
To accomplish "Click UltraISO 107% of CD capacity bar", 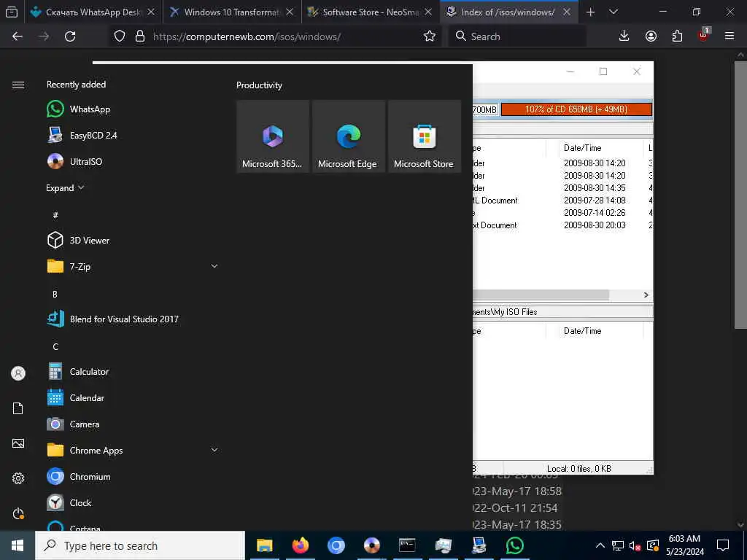I will click(576, 109).
